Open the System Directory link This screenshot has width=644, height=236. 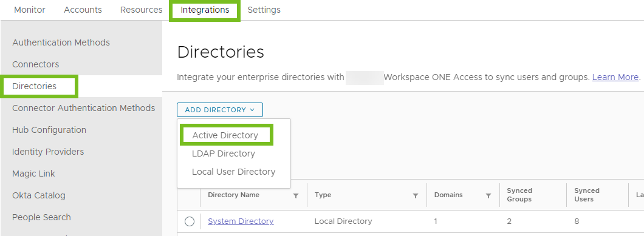click(241, 221)
